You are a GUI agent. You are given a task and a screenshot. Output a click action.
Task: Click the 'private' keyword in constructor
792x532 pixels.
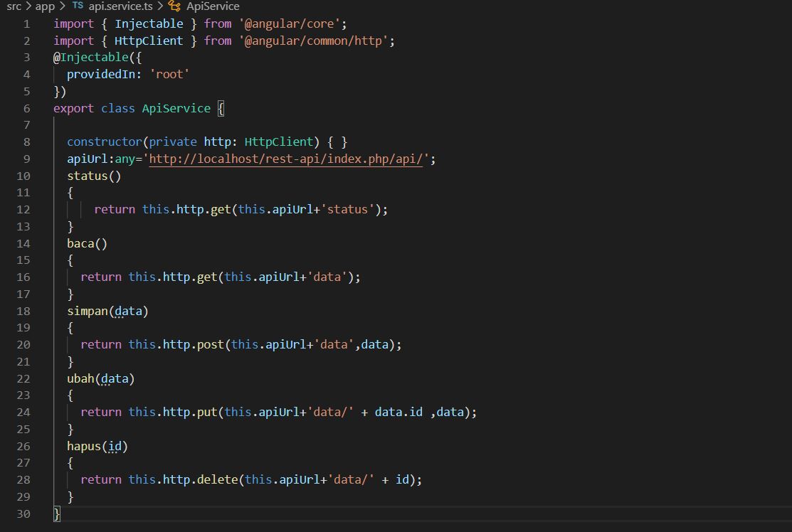coord(173,142)
